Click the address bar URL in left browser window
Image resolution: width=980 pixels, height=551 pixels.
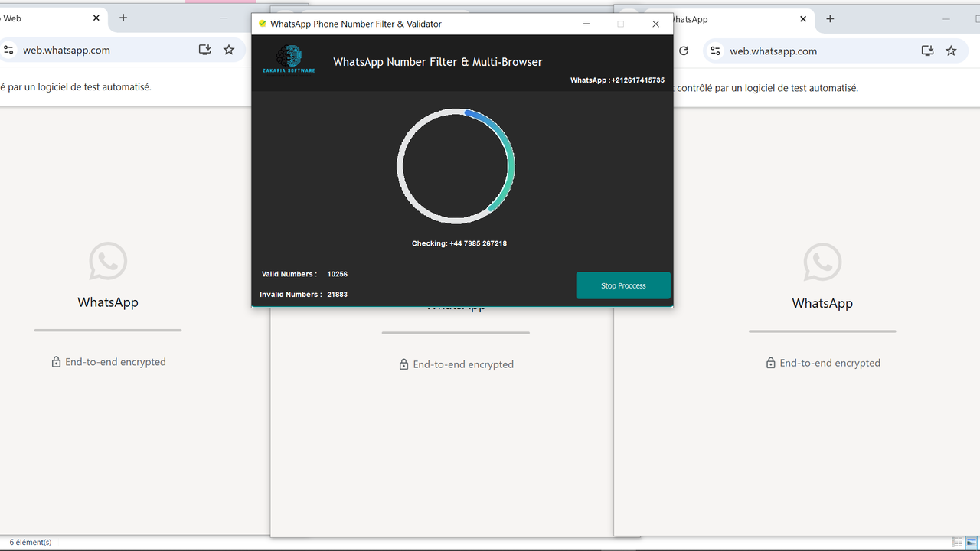(67, 51)
